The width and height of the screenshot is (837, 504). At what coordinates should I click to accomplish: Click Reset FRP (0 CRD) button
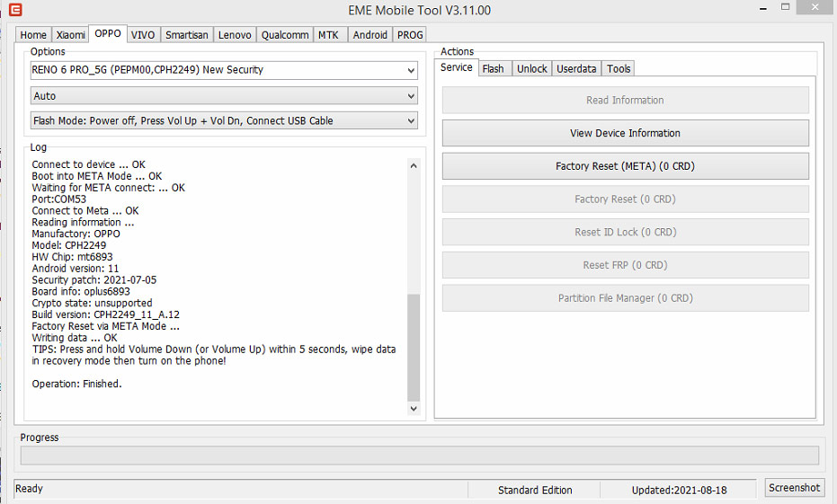click(625, 266)
